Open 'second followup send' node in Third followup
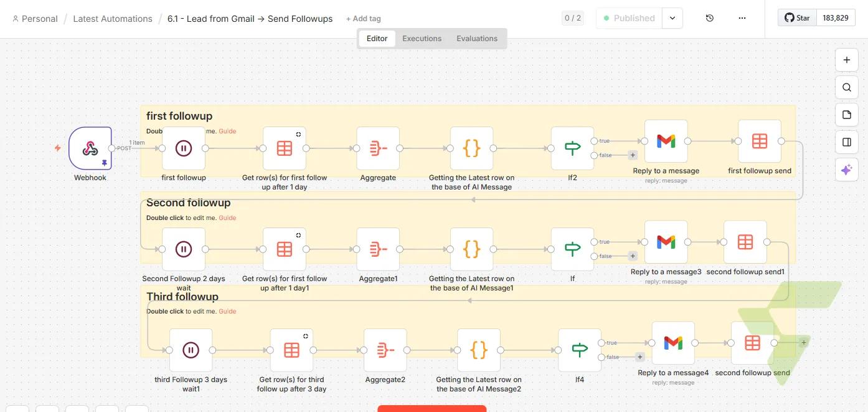Screen dimensions: 868x412 [x=753, y=343]
